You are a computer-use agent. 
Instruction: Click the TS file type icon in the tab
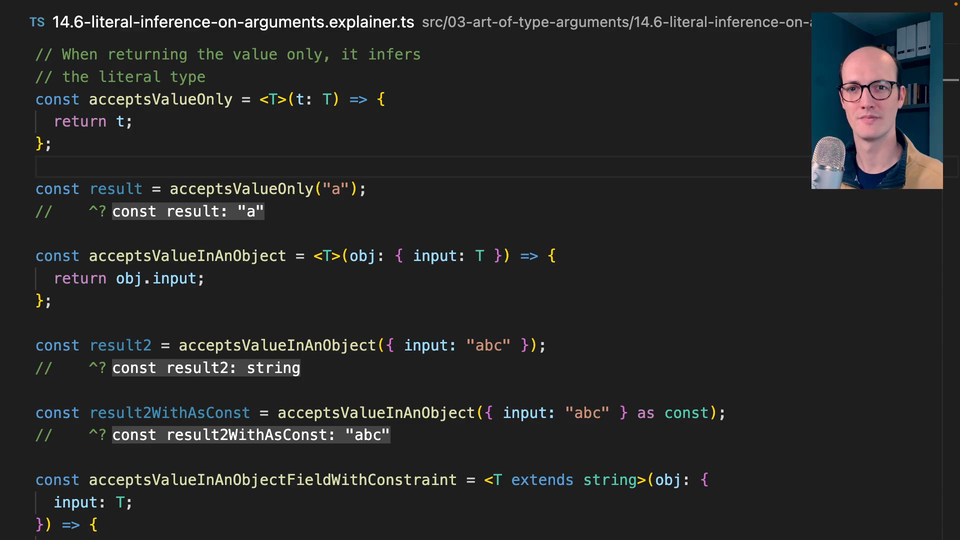[x=36, y=21]
